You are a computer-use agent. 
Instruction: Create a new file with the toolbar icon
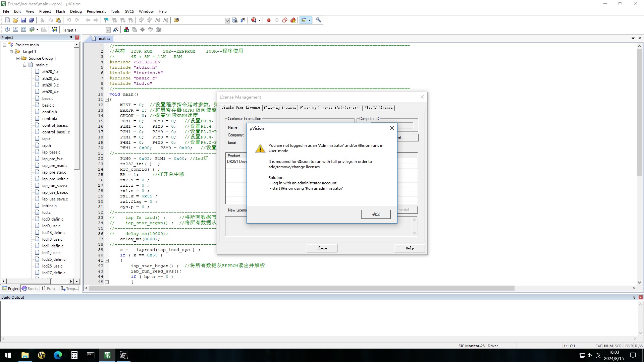(7, 20)
